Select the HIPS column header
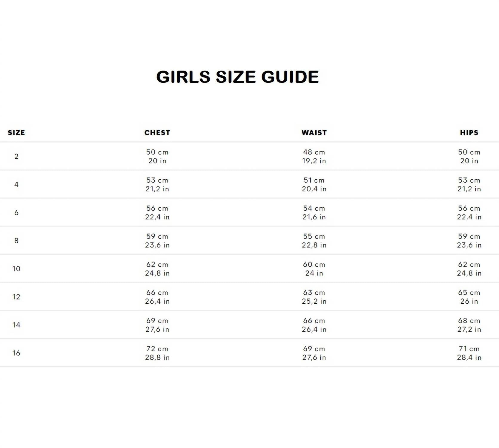 (x=469, y=133)
